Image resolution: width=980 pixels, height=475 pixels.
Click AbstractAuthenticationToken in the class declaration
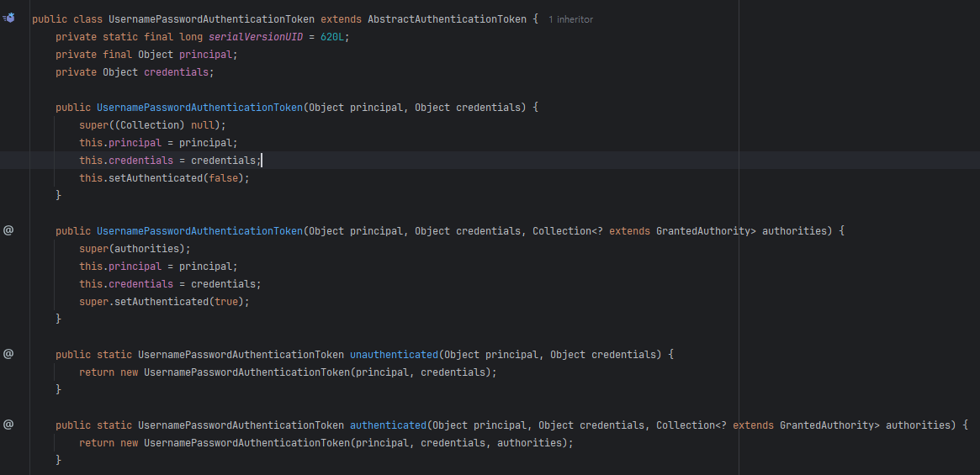point(447,19)
